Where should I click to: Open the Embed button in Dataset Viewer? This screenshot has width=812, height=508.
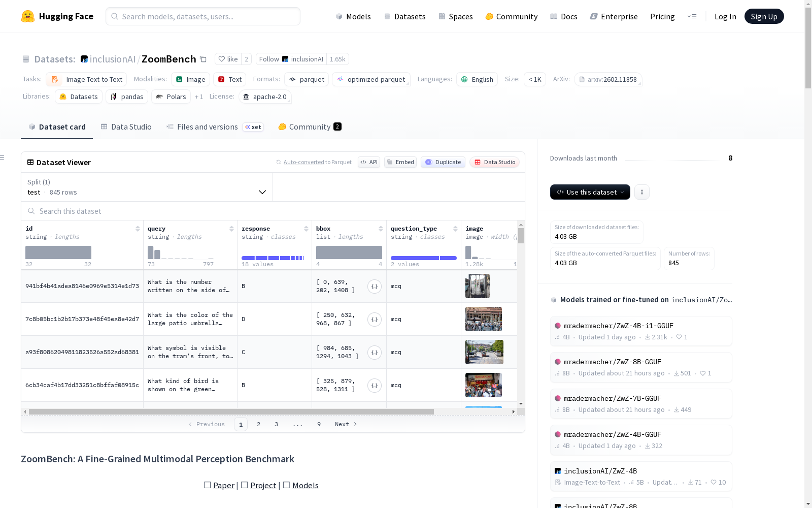[400, 162]
